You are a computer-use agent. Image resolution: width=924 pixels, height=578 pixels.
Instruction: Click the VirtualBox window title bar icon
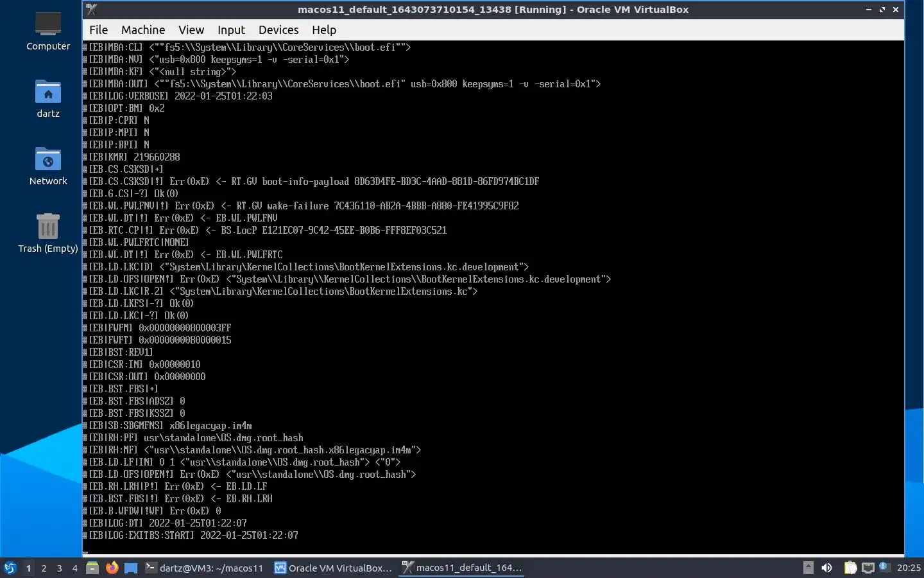pyautogui.click(x=92, y=10)
